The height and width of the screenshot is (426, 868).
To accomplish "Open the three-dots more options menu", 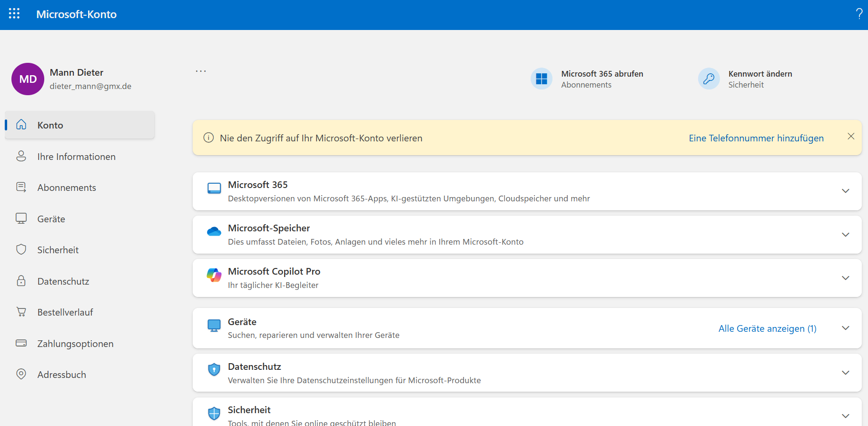I will pyautogui.click(x=201, y=71).
